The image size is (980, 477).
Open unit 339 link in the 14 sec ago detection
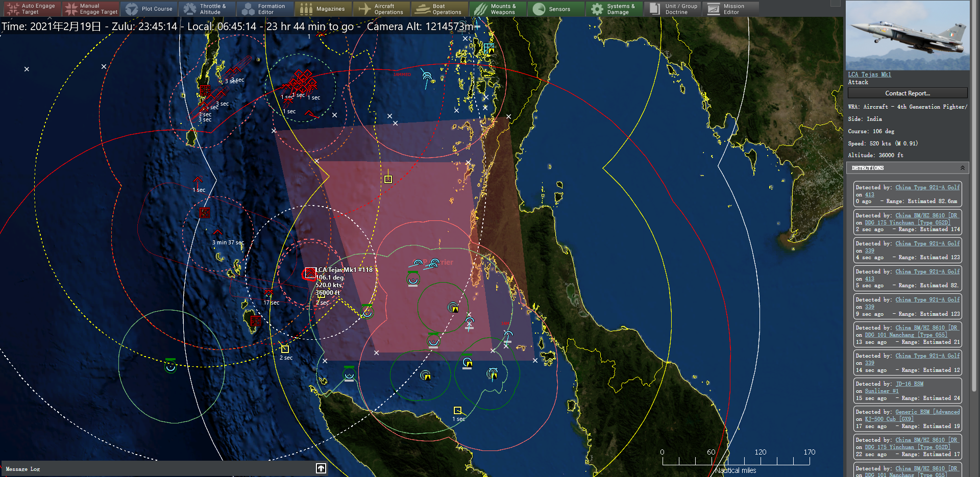click(869, 363)
